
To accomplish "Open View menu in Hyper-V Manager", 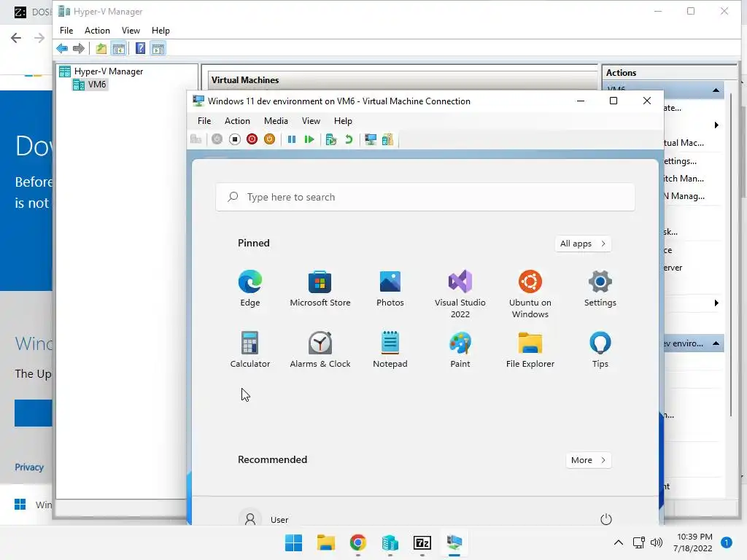I will coord(131,31).
